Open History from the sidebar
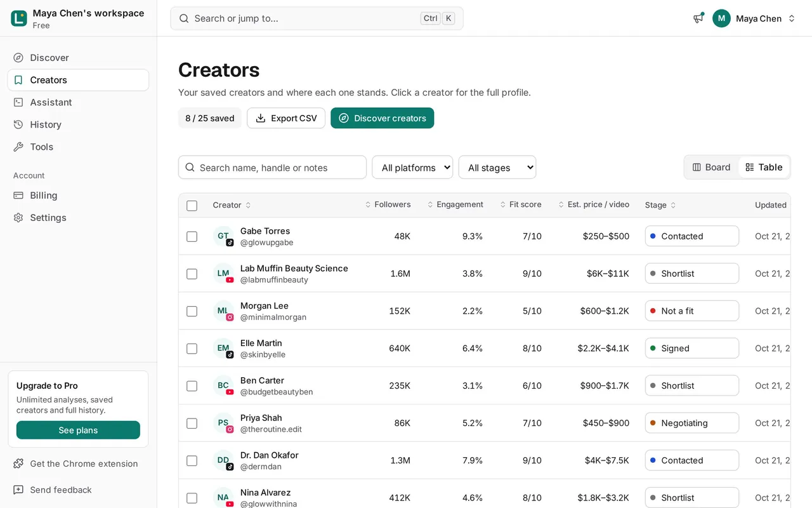The width and height of the screenshot is (812, 508). (x=78, y=124)
